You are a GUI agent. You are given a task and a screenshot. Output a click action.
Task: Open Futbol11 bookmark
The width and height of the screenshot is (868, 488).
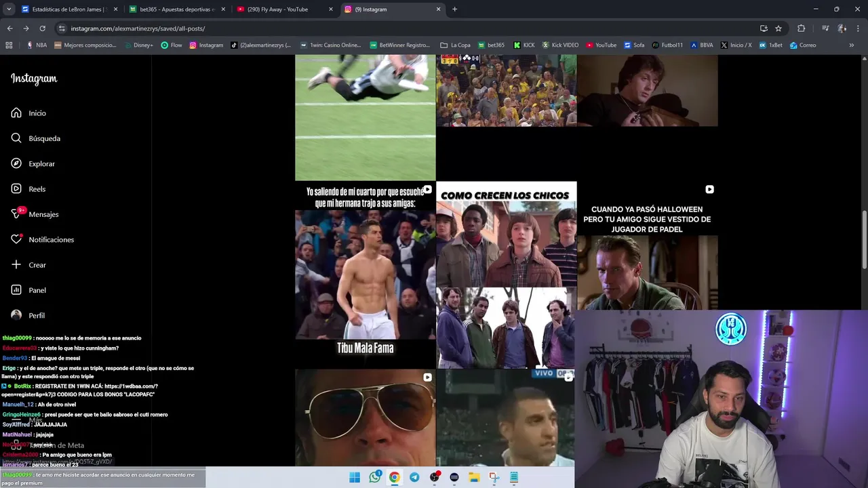[x=668, y=45]
